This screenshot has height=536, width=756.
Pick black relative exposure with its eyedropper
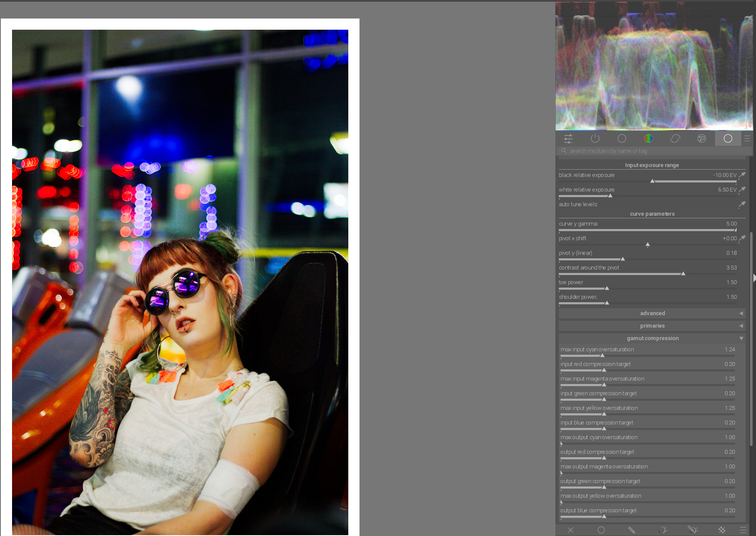coord(742,175)
